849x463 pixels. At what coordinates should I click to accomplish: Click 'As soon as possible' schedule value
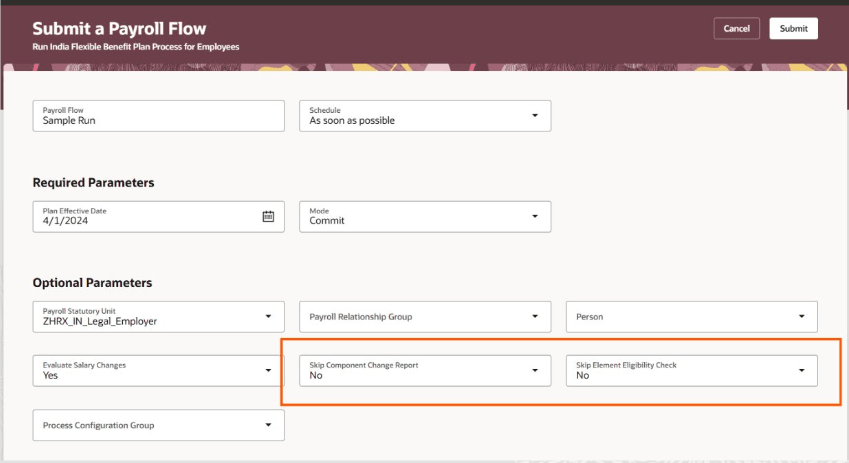click(352, 121)
